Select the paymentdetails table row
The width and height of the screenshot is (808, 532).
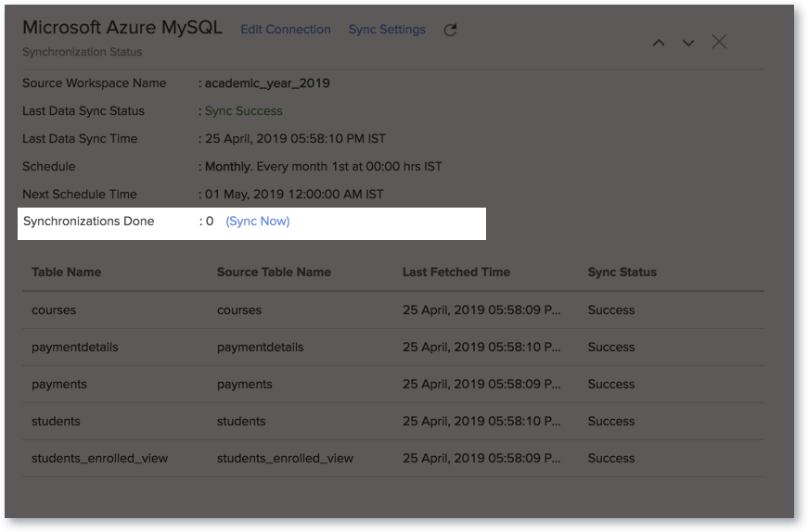coord(393,348)
